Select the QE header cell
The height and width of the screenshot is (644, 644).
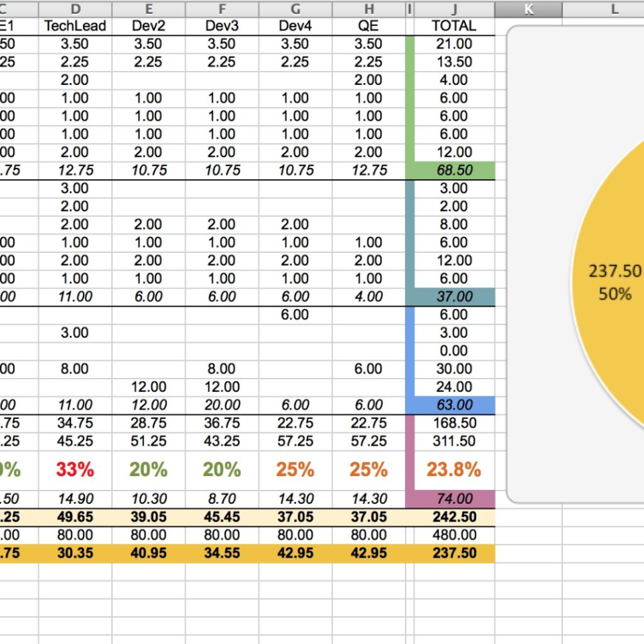(x=368, y=26)
